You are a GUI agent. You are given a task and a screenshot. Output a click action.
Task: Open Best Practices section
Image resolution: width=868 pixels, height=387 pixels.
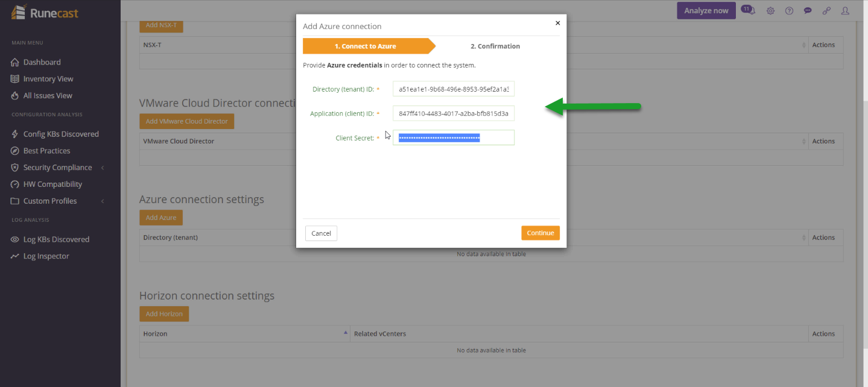[46, 151]
